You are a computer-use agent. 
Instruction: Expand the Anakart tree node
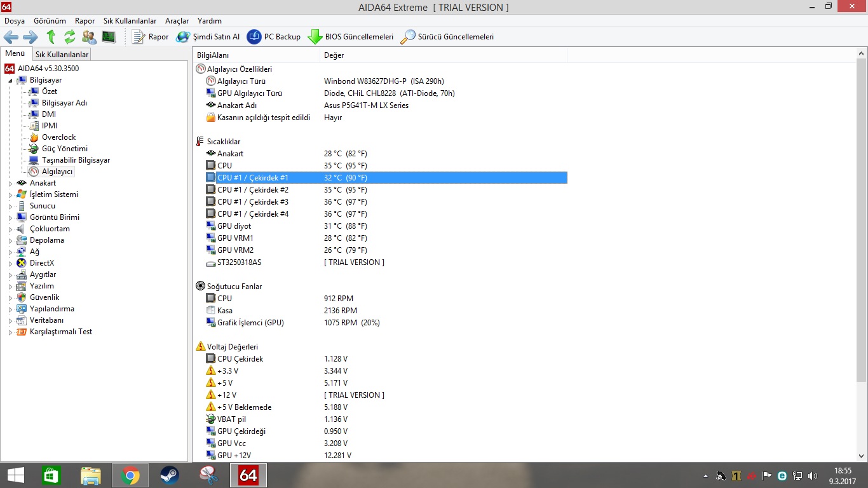10,184
